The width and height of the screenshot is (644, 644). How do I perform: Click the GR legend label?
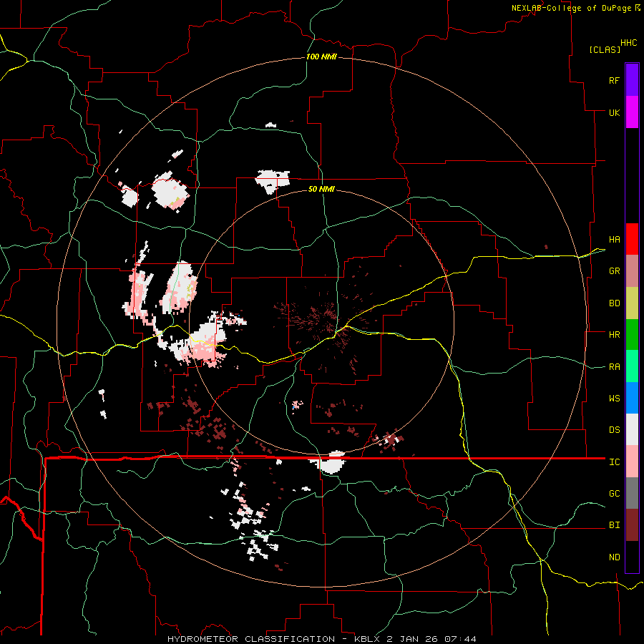pyautogui.click(x=614, y=271)
